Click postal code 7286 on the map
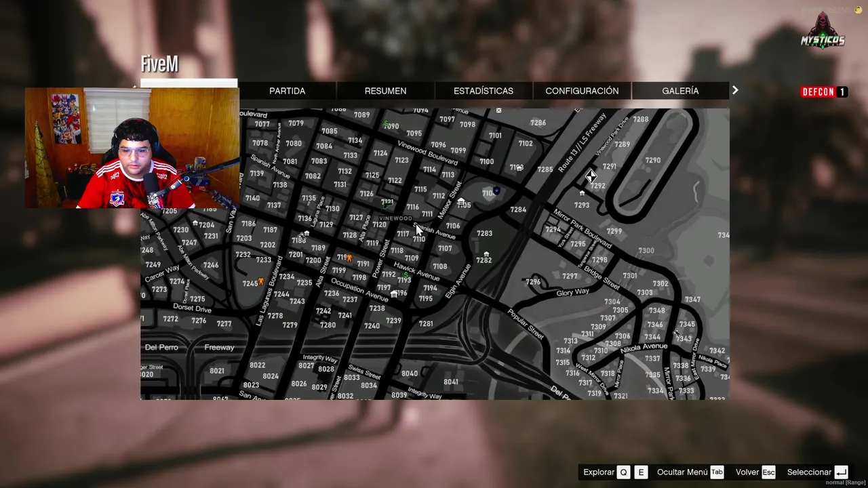The image size is (868, 488). [538, 123]
